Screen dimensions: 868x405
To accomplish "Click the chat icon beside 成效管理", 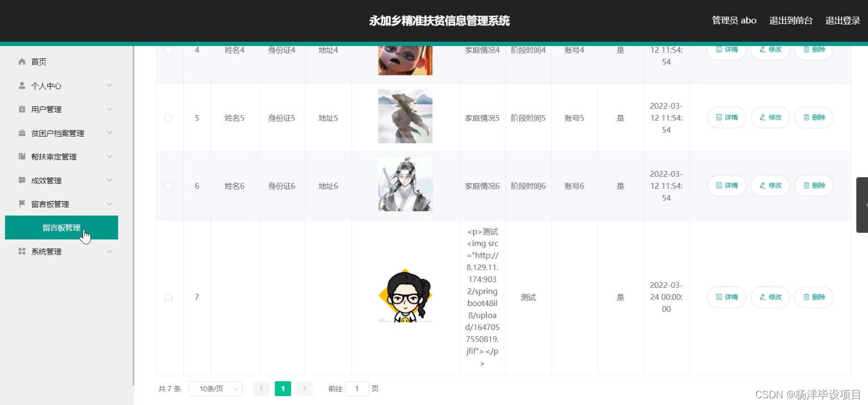I will [22, 181].
